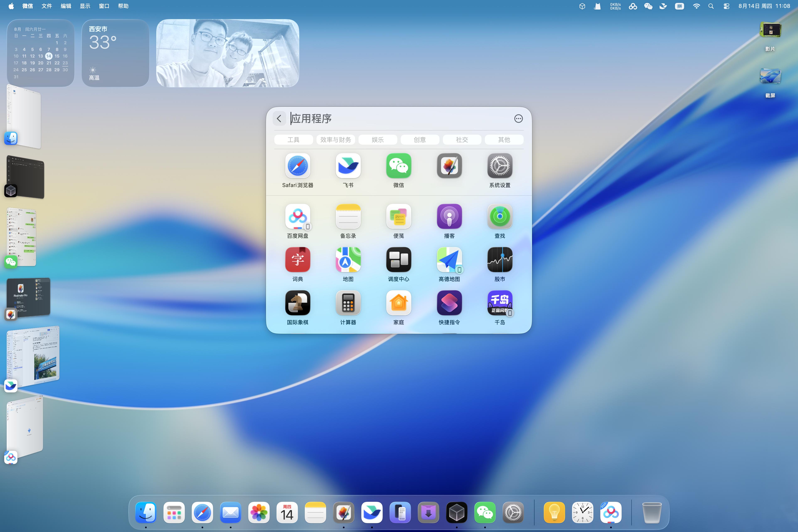Filter apps by 娱乐 category
Image resolution: width=798 pixels, height=532 pixels.
click(378, 140)
